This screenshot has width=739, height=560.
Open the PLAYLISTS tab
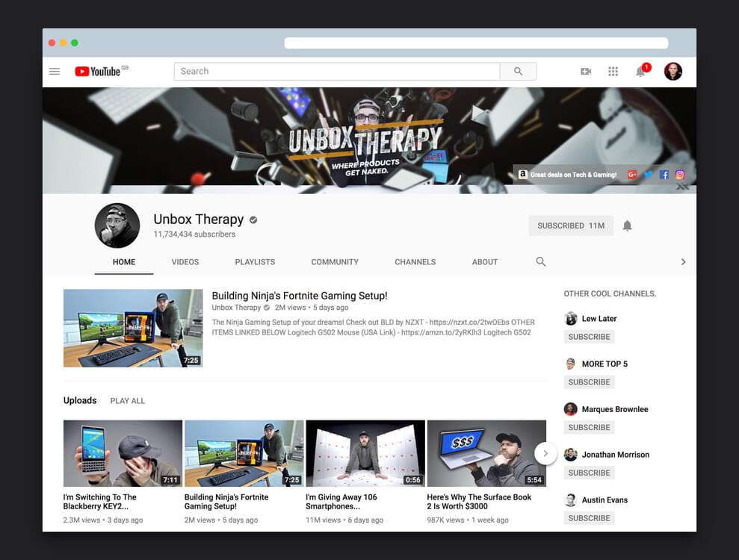[255, 262]
